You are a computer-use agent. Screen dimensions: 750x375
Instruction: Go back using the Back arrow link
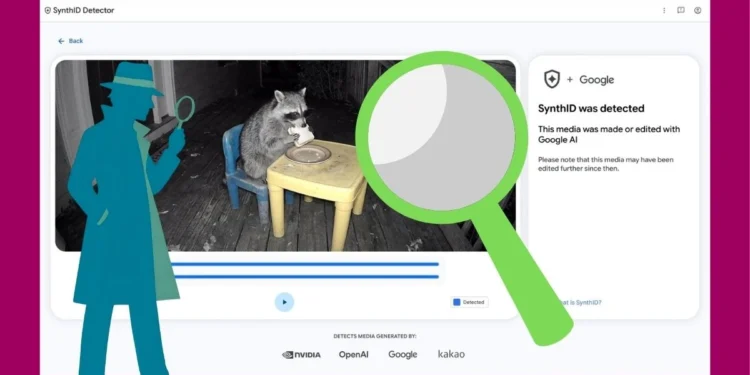(70, 41)
